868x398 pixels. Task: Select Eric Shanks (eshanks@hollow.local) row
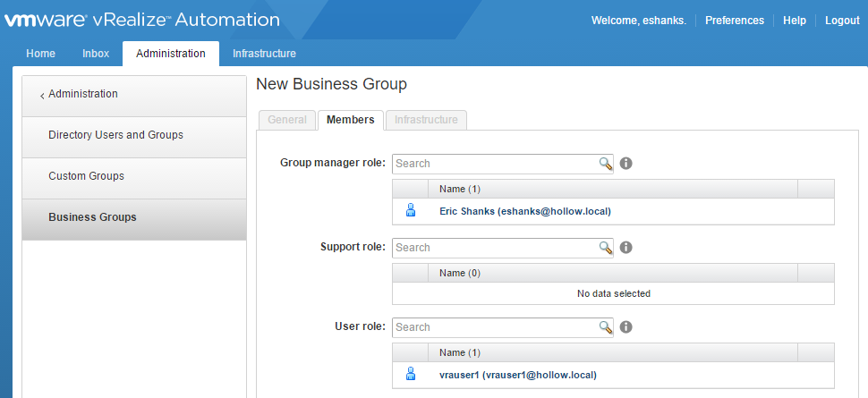(613, 211)
